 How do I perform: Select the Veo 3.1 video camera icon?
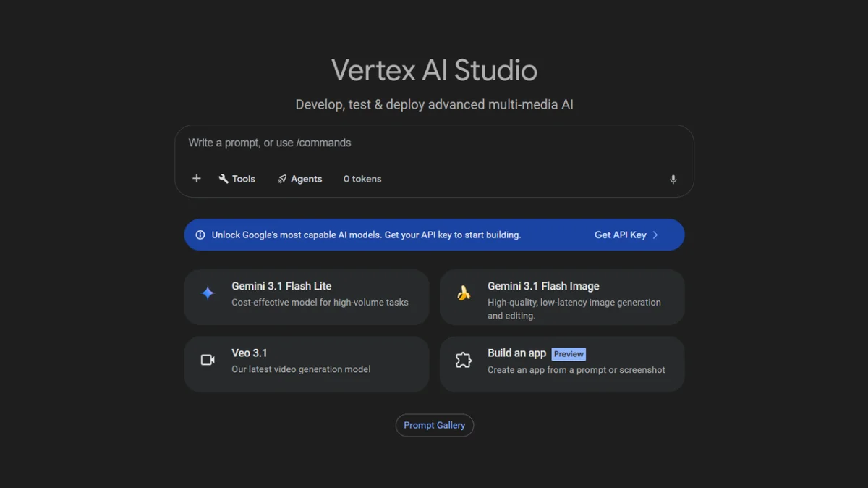[207, 358]
